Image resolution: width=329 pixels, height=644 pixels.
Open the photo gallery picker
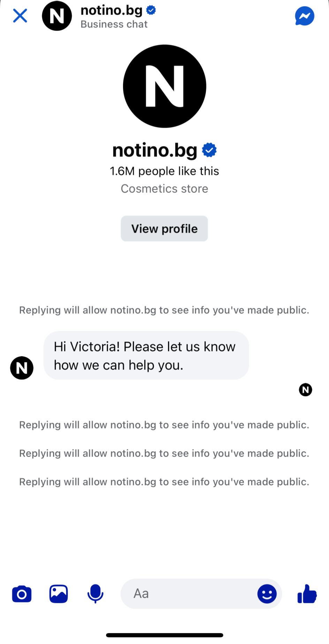pos(59,594)
